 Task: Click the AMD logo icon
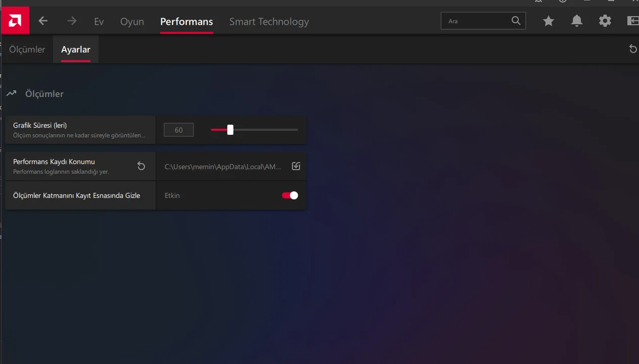tap(15, 20)
